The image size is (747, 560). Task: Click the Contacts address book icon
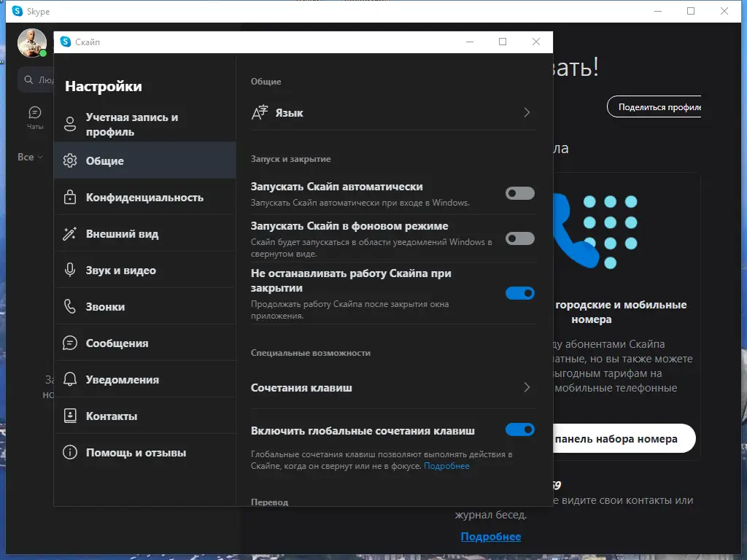coord(70,416)
